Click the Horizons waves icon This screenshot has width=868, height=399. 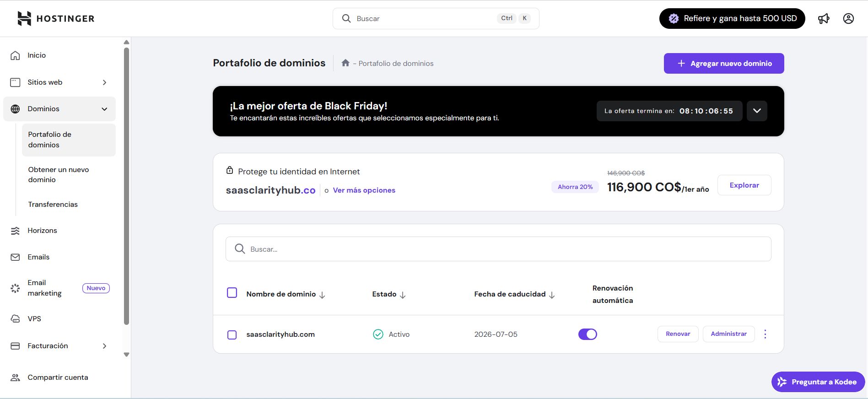pyautogui.click(x=15, y=231)
